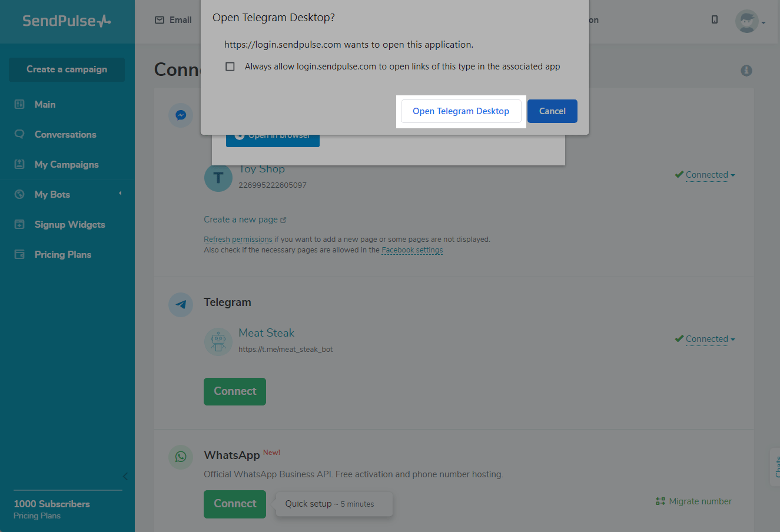The height and width of the screenshot is (532, 780).
Task: Click the Meat Steak bot avatar
Action: [x=218, y=341]
